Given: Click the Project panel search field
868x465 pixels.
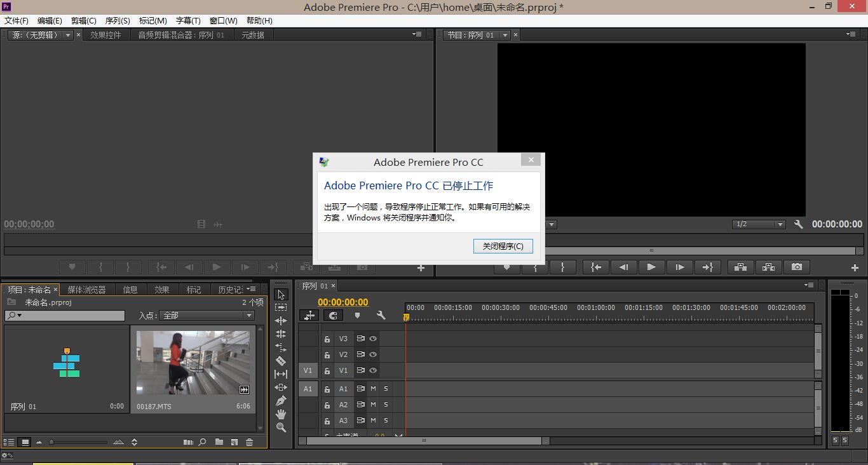Looking at the screenshot, I should [65, 315].
